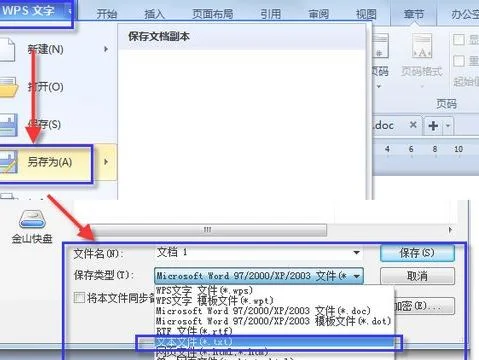Switch to the 审阅 ribbon tab
This screenshot has width=479, height=360.
[x=318, y=14]
